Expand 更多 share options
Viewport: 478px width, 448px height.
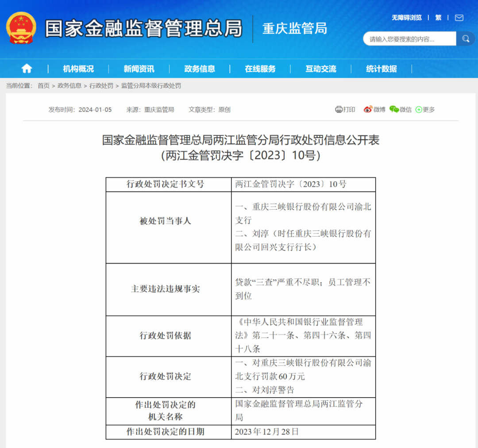click(x=425, y=109)
